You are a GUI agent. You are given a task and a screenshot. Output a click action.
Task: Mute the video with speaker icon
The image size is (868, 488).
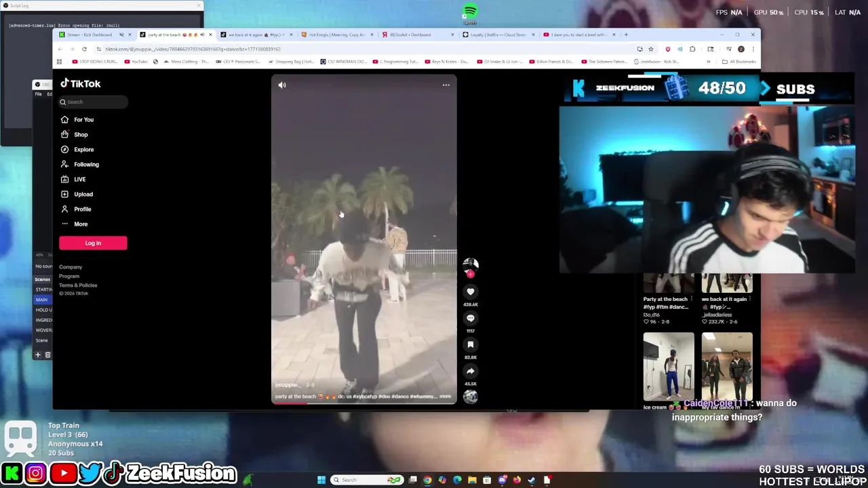tap(282, 85)
